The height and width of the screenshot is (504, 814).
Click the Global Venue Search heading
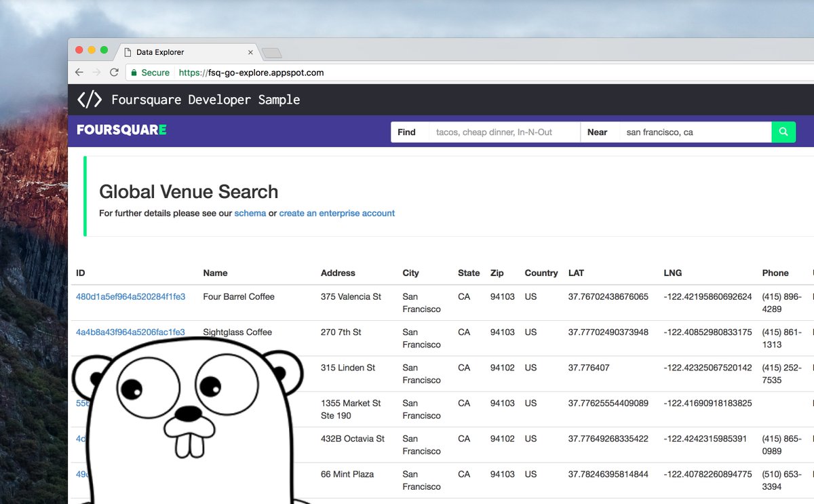click(189, 192)
